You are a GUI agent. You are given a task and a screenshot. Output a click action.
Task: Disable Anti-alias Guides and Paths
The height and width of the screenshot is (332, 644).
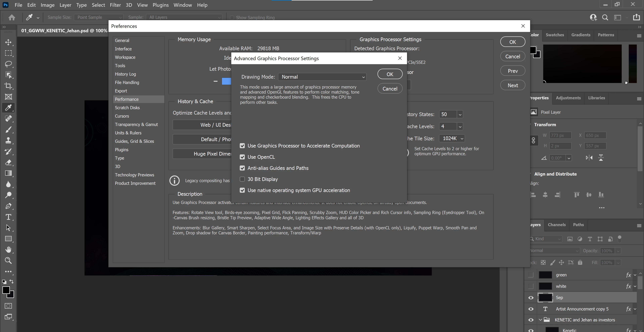[242, 168]
